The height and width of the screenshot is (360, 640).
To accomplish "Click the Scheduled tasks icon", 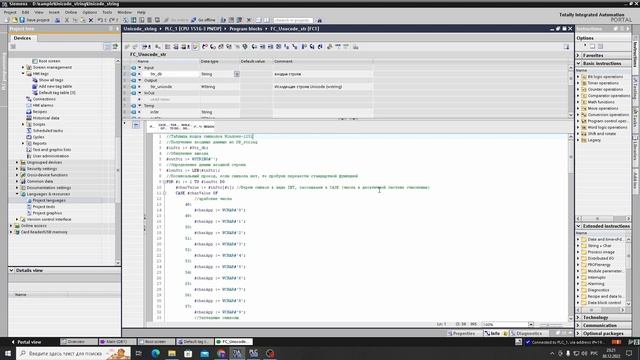I will (29, 131).
